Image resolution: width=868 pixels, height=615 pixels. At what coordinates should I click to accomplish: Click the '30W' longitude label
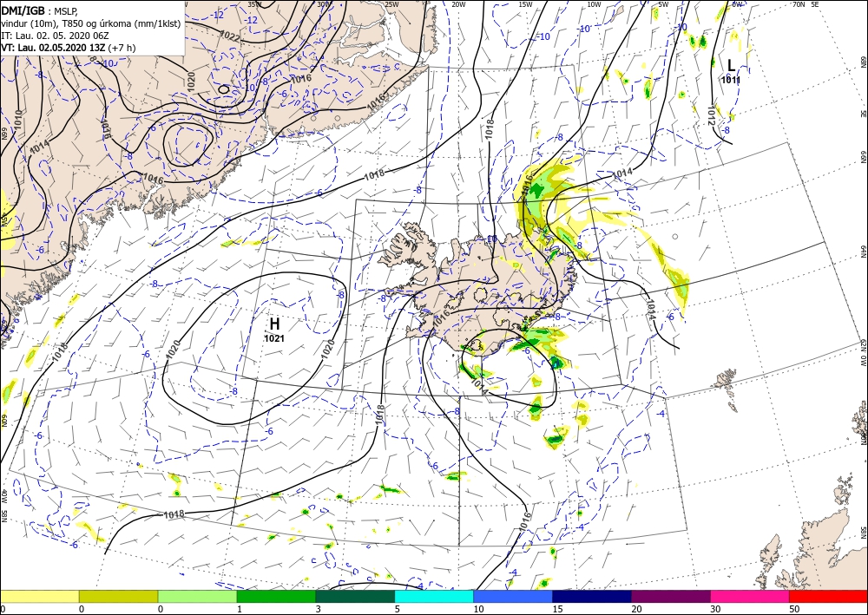coord(323,4)
